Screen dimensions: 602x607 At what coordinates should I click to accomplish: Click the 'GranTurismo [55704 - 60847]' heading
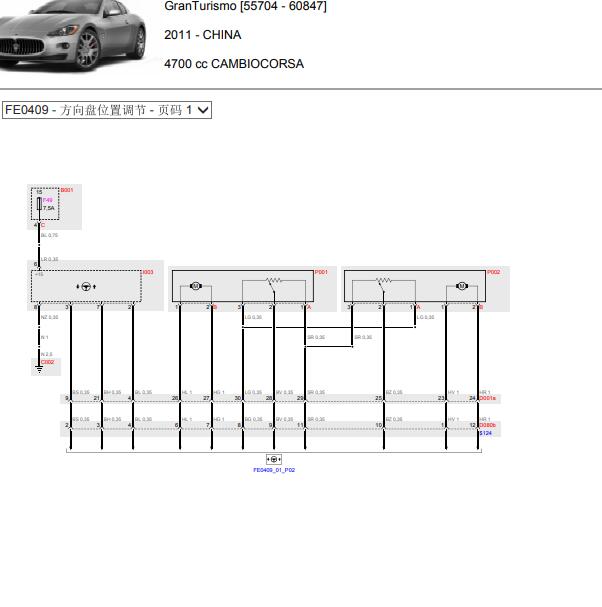(245, 6)
